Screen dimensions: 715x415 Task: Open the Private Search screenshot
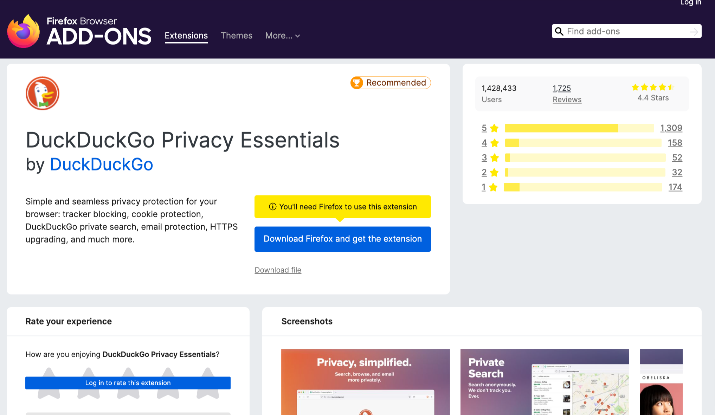point(544,382)
